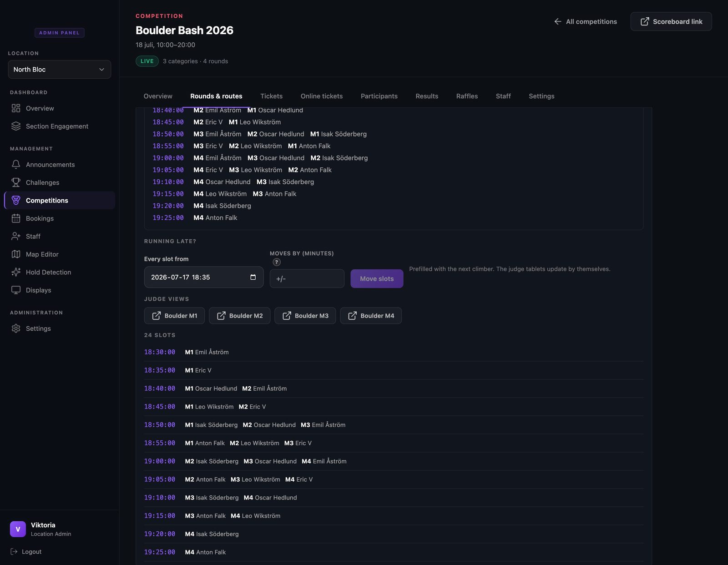Screen dimensions: 728x565
Task: Click the Bookings calendar icon
Action: click(x=16, y=218)
